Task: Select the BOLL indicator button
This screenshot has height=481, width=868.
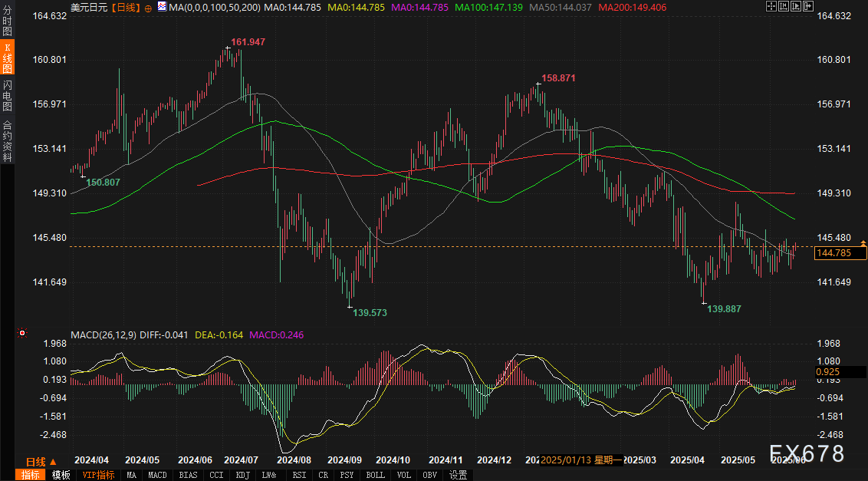Action: click(375, 475)
